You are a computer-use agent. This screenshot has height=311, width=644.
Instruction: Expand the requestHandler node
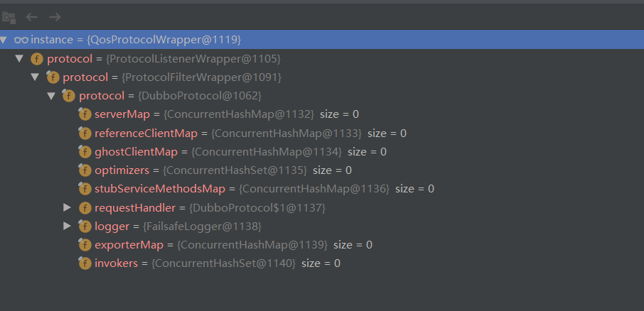coord(68,207)
